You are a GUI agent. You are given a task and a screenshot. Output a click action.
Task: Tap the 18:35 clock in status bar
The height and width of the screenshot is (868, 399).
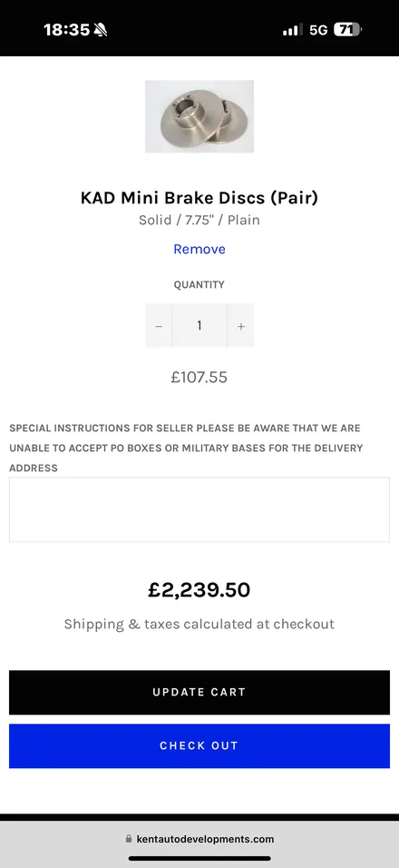[66, 30]
